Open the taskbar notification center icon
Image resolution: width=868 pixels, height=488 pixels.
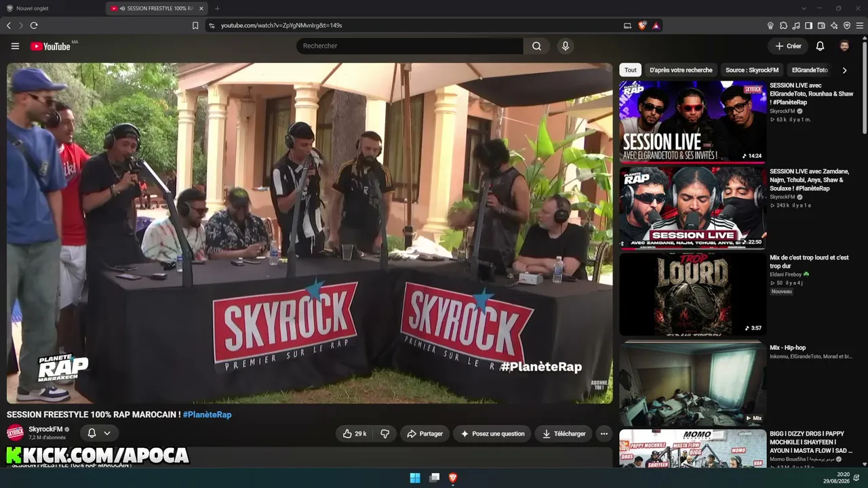coord(857,478)
